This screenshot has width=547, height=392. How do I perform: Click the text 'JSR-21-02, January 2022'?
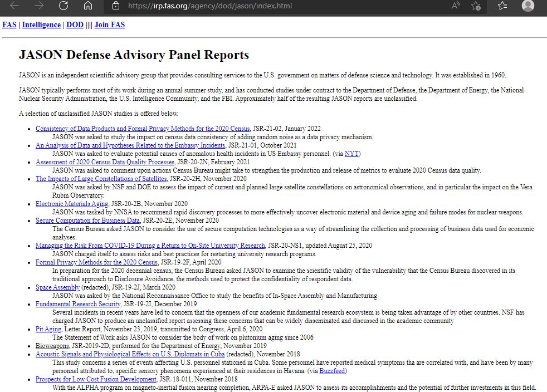[287, 129]
